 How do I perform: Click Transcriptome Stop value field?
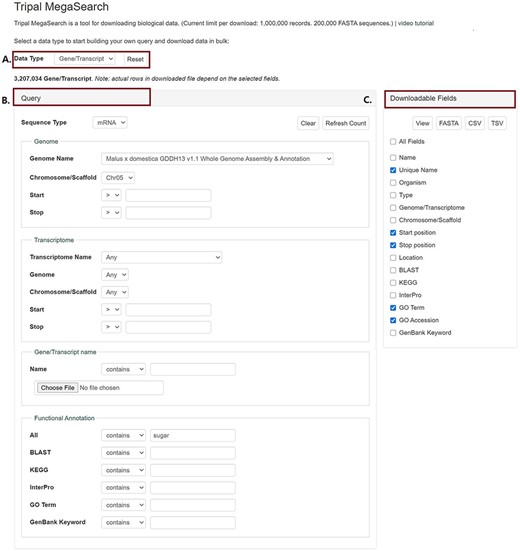click(168, 327)
